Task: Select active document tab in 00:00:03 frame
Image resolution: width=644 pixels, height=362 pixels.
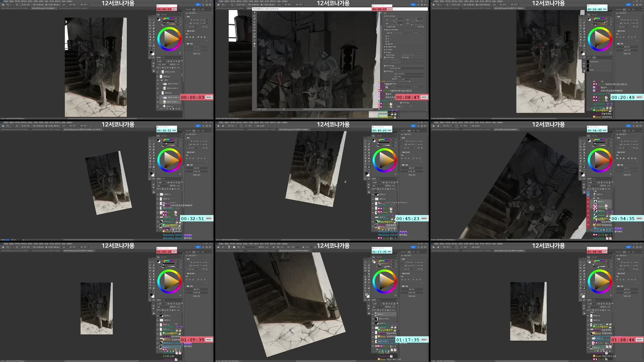Action: coord(44,8)
